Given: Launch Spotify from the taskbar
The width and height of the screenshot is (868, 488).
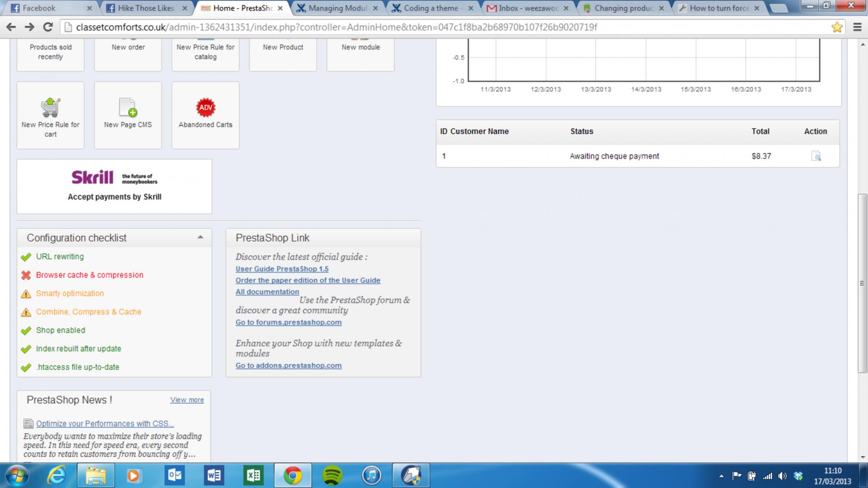Looking at the screenshot, I should pos(332,475).
